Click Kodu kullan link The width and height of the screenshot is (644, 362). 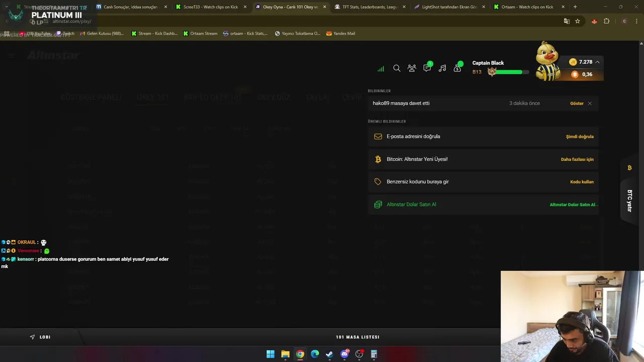tap(582, 182)
